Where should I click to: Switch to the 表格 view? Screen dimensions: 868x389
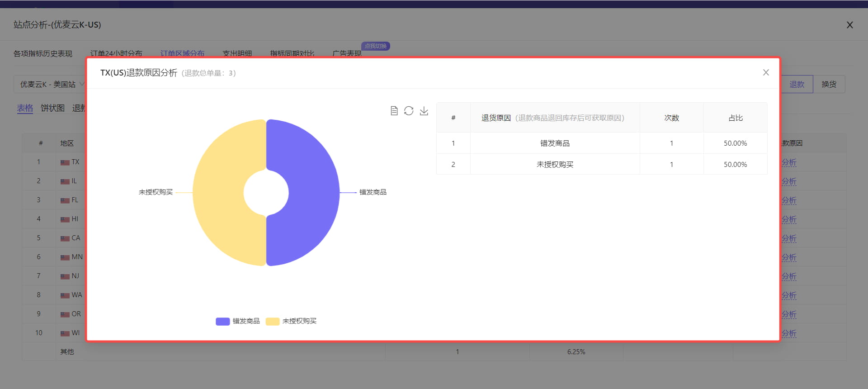(x=25, y=108)
